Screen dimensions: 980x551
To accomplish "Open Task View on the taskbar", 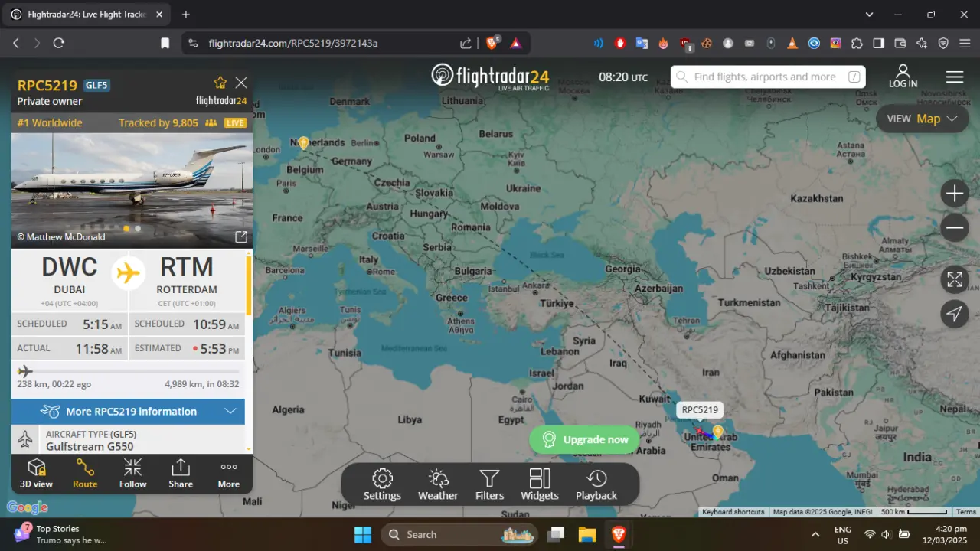I will 556,534.
